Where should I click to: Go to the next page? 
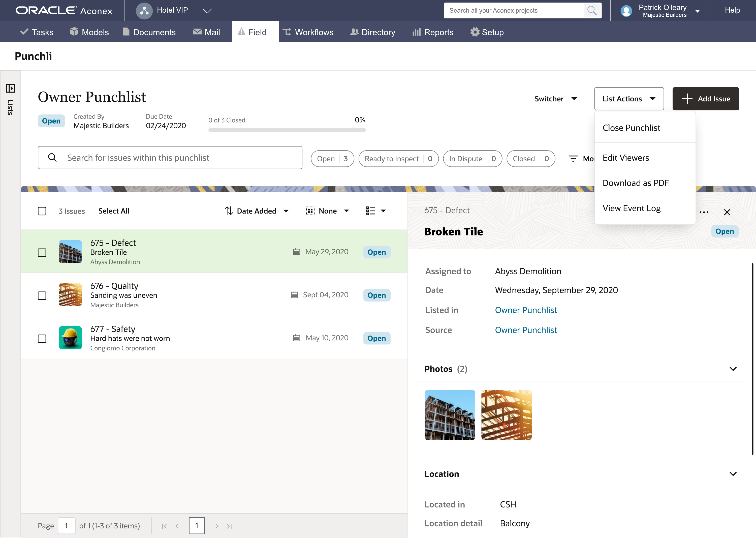point(216,526)
